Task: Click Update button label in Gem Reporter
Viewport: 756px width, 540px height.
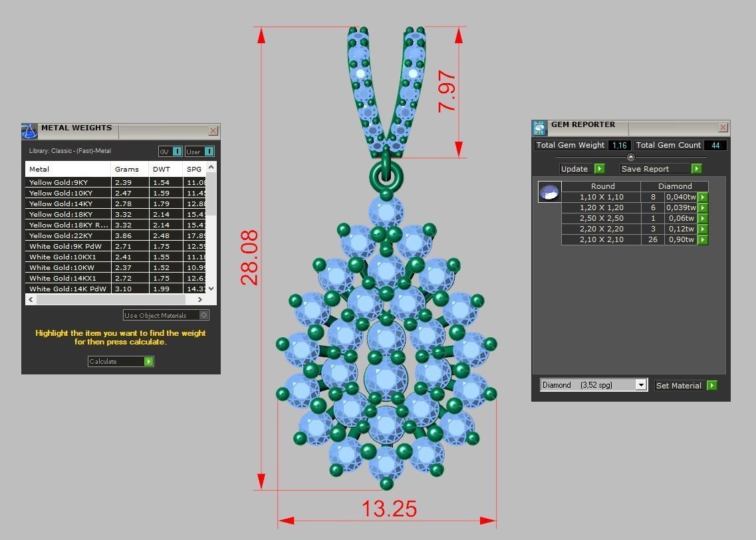Action: (x=574, y=169)
